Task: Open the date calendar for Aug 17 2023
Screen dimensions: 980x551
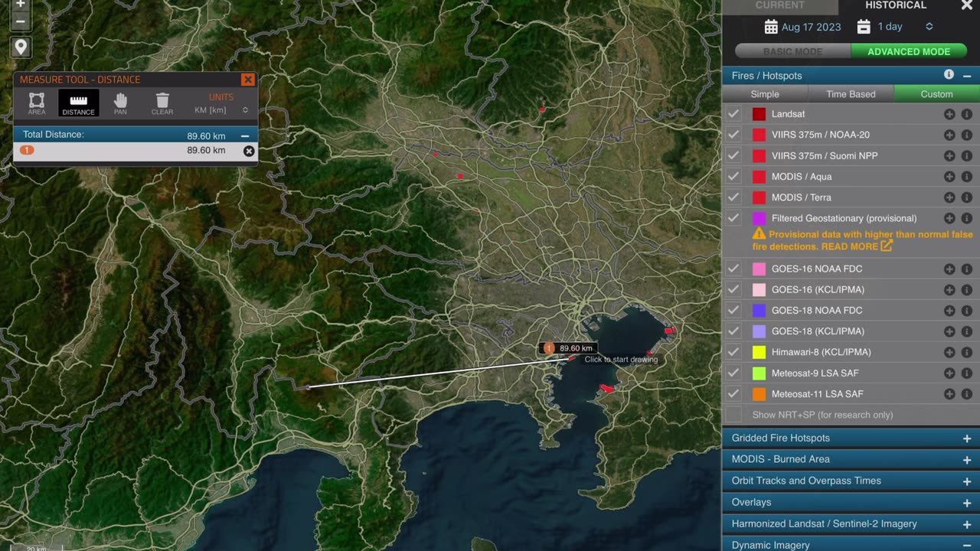Action: pos(771,27)
